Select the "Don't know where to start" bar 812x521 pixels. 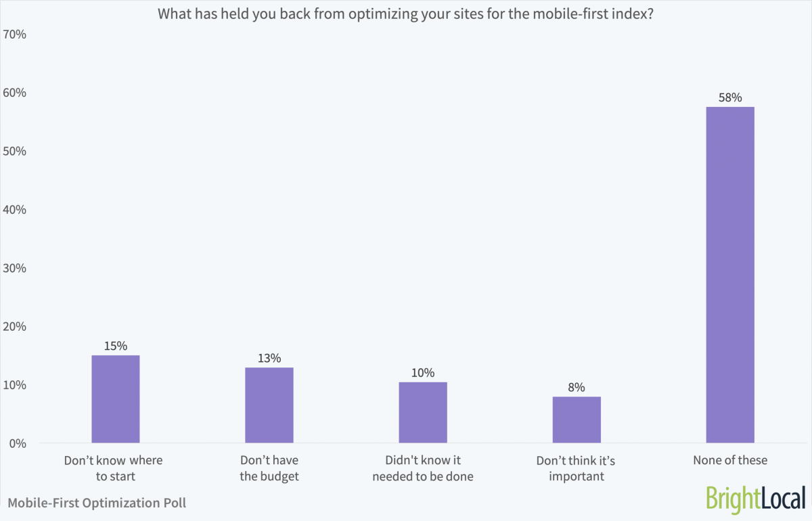tap(116, 399)
